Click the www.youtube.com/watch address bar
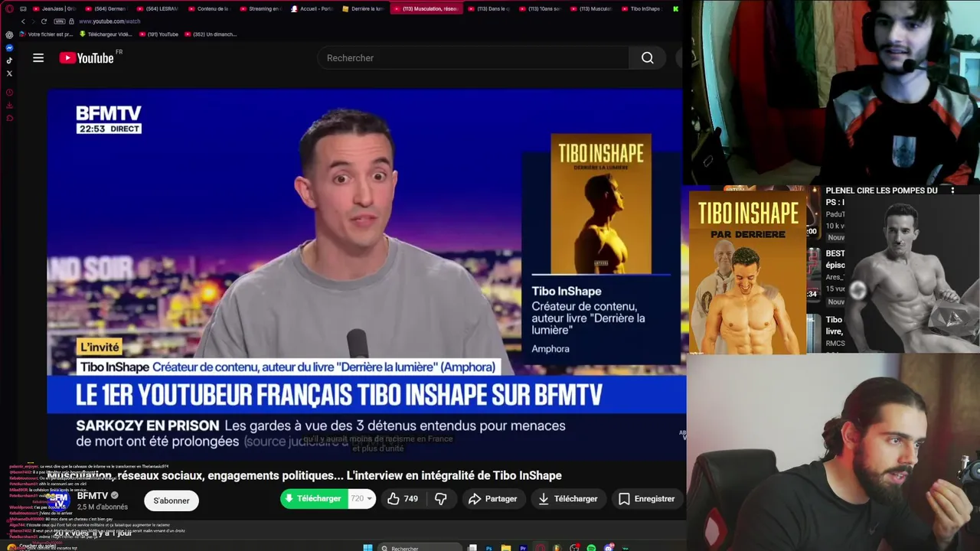The image size is (980, 551). [109, 21]
